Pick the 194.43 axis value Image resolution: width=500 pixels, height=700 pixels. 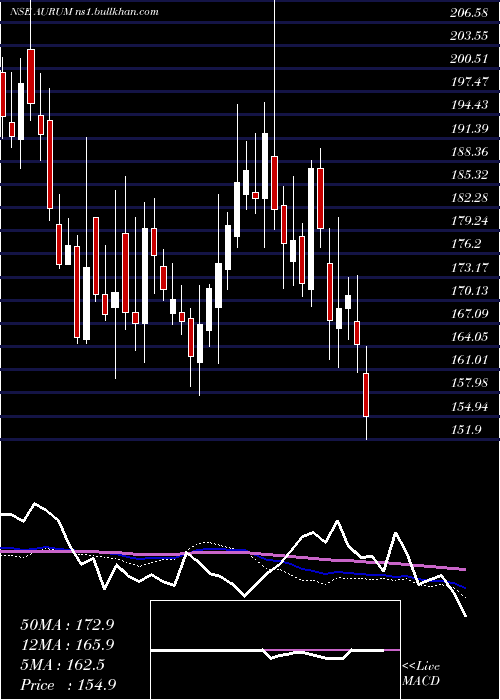(x=469, y=106)
